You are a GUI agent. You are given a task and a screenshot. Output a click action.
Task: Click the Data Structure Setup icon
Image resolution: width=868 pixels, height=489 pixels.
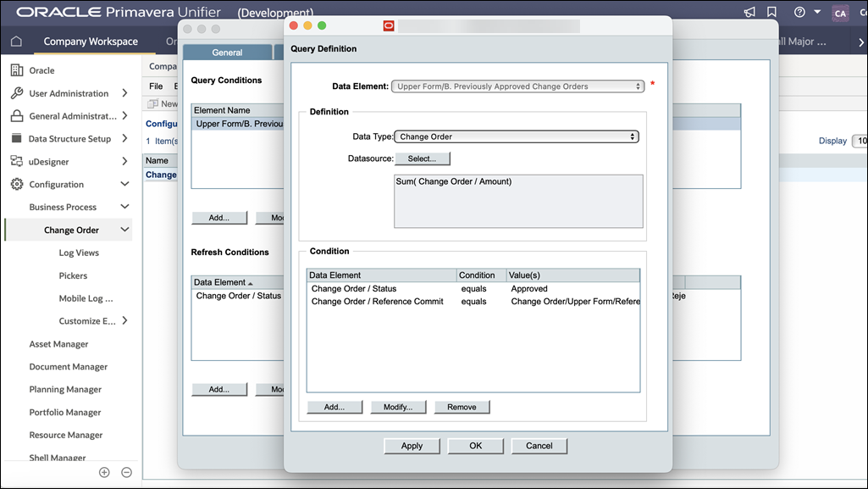click(17, 138)
